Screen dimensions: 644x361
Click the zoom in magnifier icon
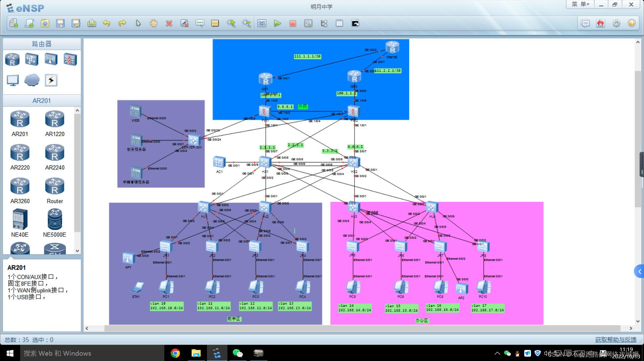click(x=231, y=23)
